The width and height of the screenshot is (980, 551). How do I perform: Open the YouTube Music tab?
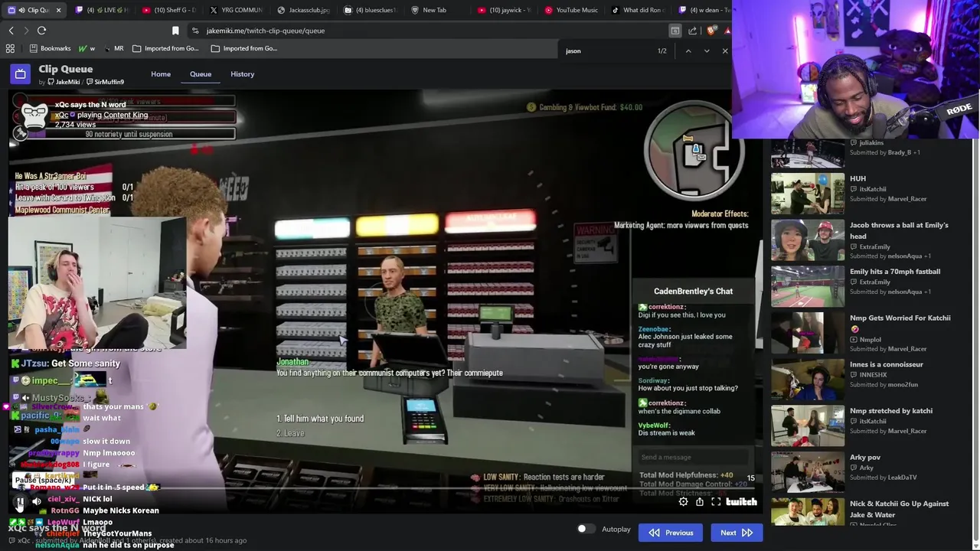[571, 10]
